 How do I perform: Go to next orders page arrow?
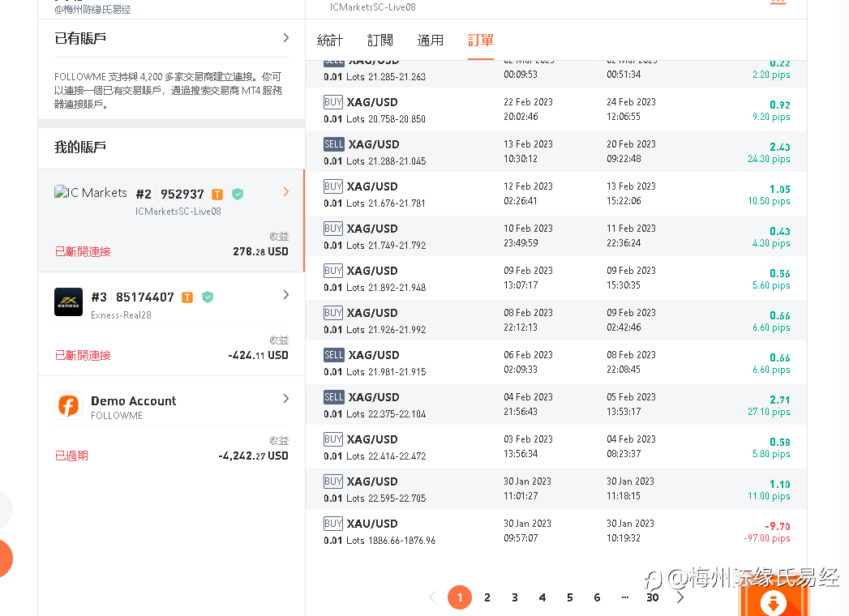pyautogui.click(x=680, y=597)
